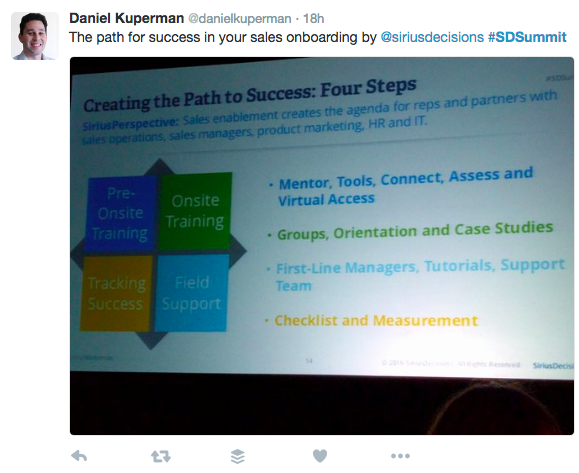Click the Checklist and Measurement bullet text
Image resolution: width=579 pixels, height=473 pixels.
coord(376,320)
